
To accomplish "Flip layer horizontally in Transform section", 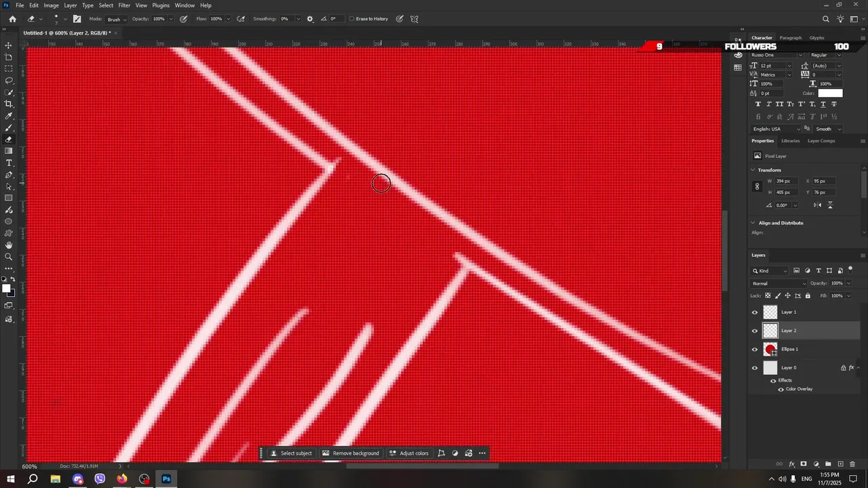I will click(818, 205).
